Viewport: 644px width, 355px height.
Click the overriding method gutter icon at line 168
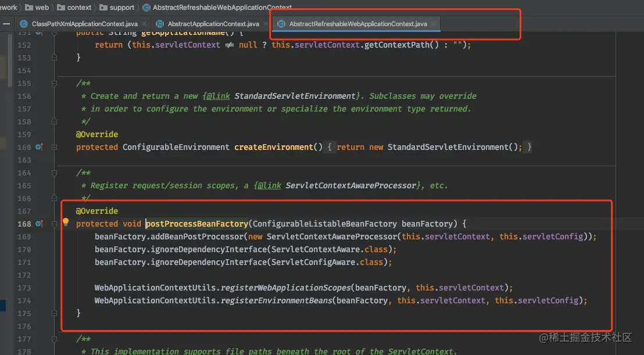39,224
